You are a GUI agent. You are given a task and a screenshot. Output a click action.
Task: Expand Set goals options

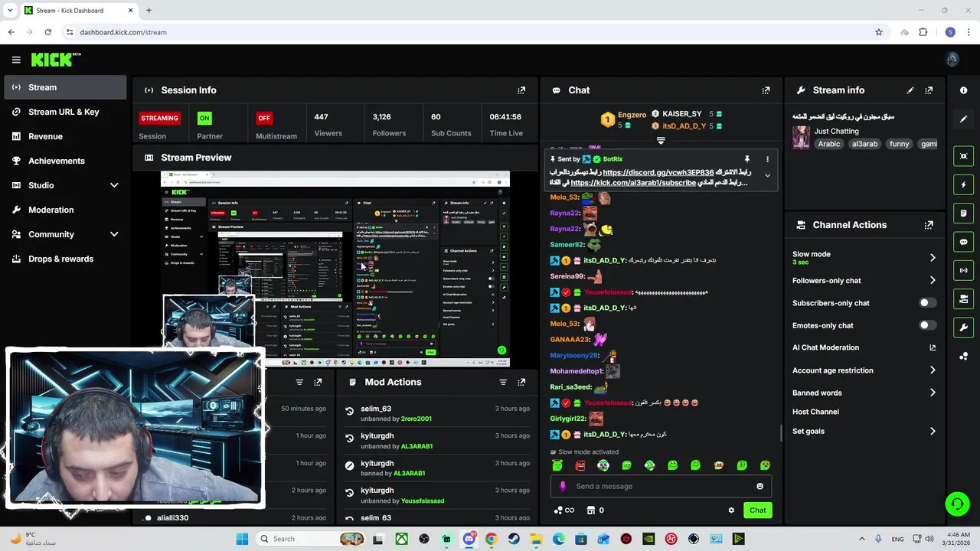(x=933, y=432)
